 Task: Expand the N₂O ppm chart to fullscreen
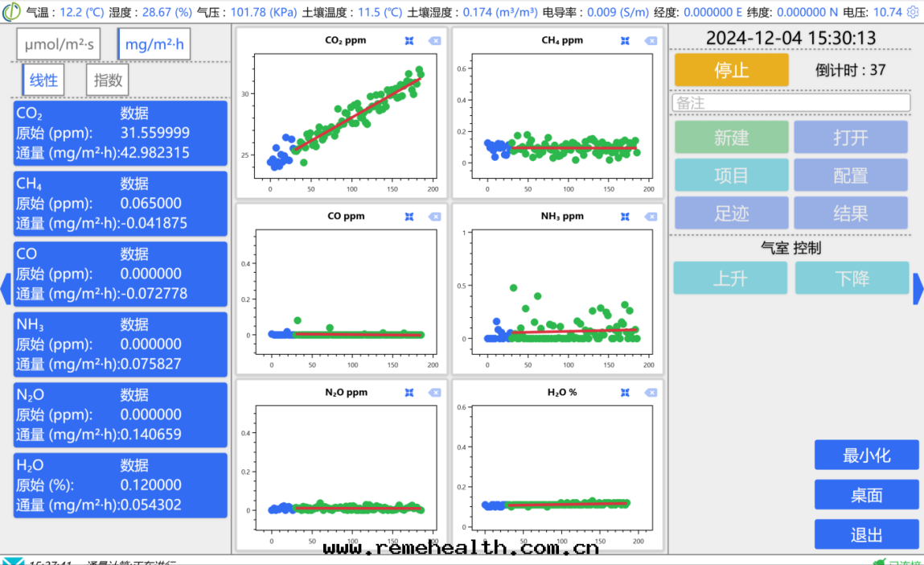point(409,393)
